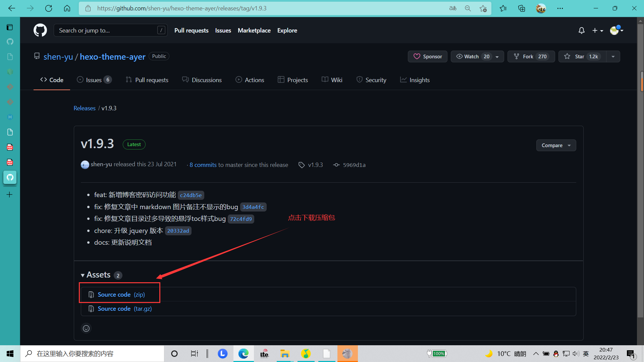Add this page to favorites star icon
644x362 pixels.
483,8
